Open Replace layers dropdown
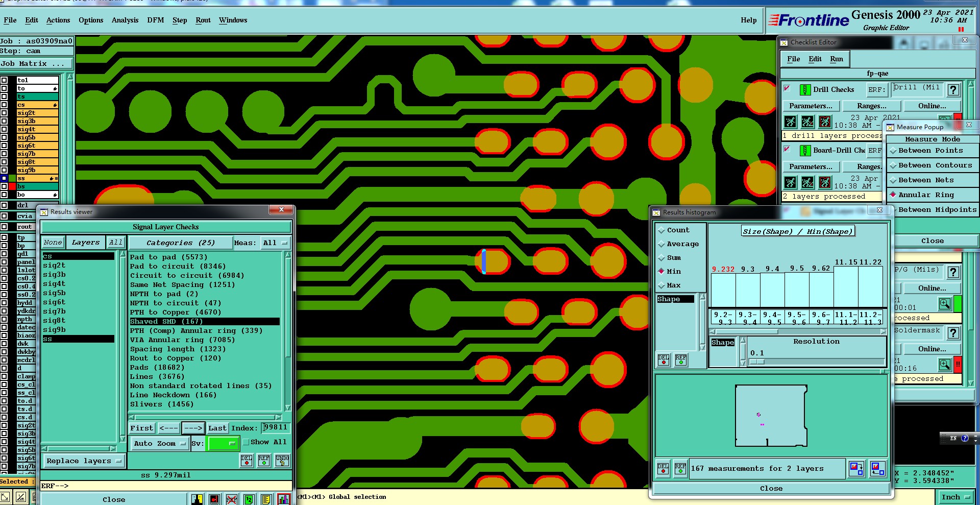The image size is (980, 505). pyautogui.click(x=84, y=461)
